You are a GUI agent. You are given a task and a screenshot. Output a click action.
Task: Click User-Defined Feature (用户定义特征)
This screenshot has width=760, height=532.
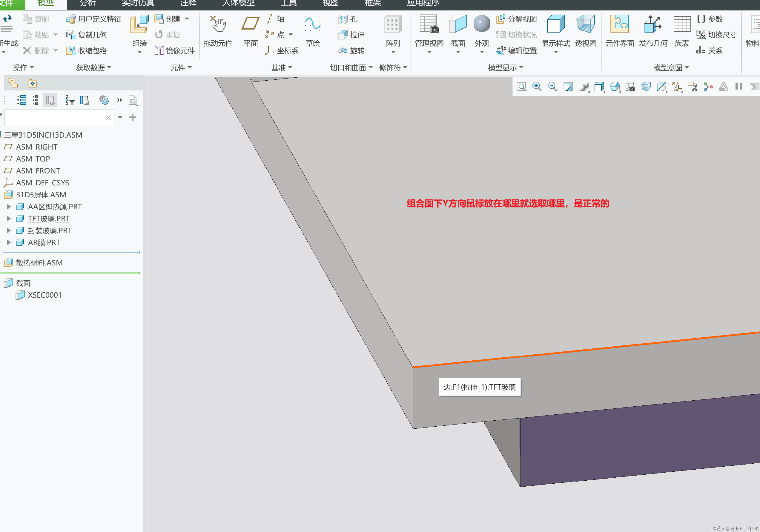[94, 19]
